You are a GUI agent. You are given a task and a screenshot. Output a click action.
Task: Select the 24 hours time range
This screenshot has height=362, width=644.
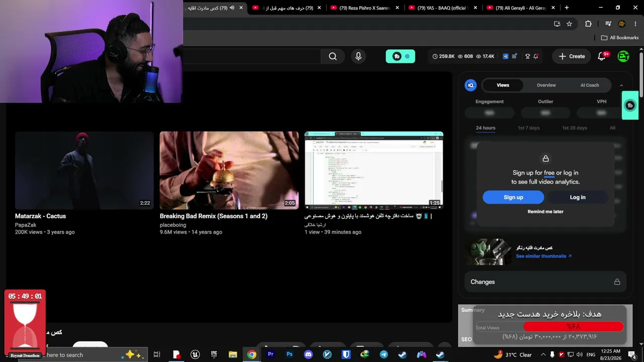486,128
